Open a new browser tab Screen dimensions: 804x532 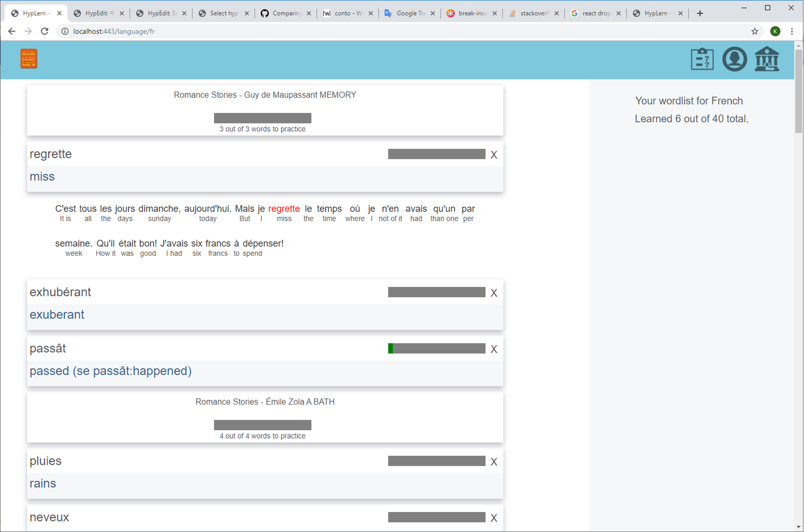pyautogui.click(x=700, y=13)
